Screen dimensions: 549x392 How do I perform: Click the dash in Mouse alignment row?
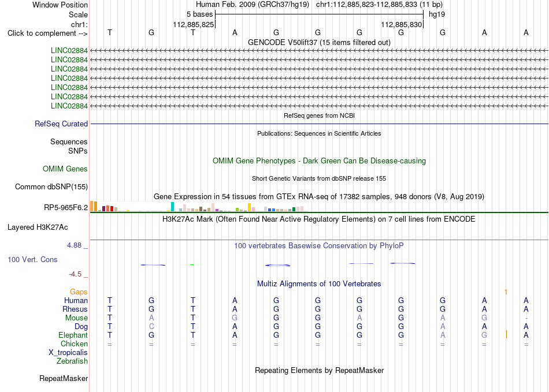526,318
